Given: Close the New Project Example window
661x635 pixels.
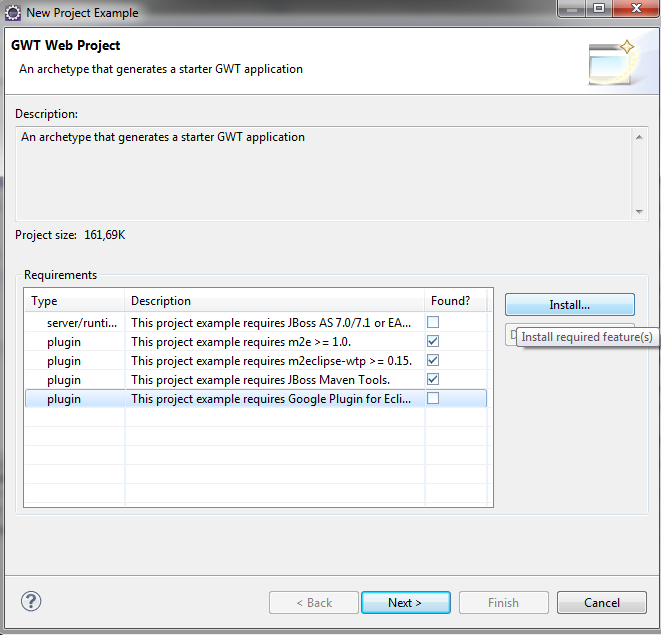Looking at the screenshot, I should (636, 8).
